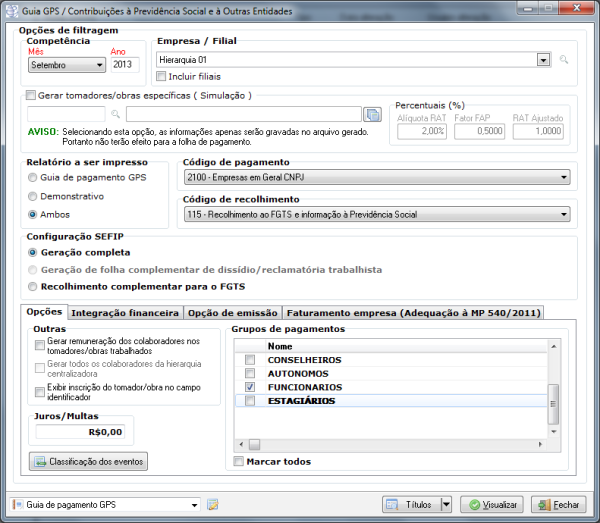The height and width of the screenshot is (523, 600).
Task: Select the Demonstrativo radio option
Action: tap(34, 196)
